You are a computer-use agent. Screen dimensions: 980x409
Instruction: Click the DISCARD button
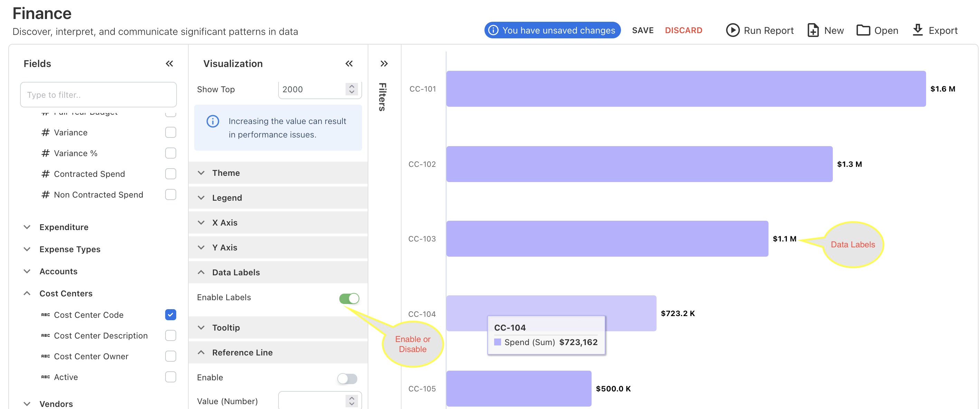click(683, 30)
